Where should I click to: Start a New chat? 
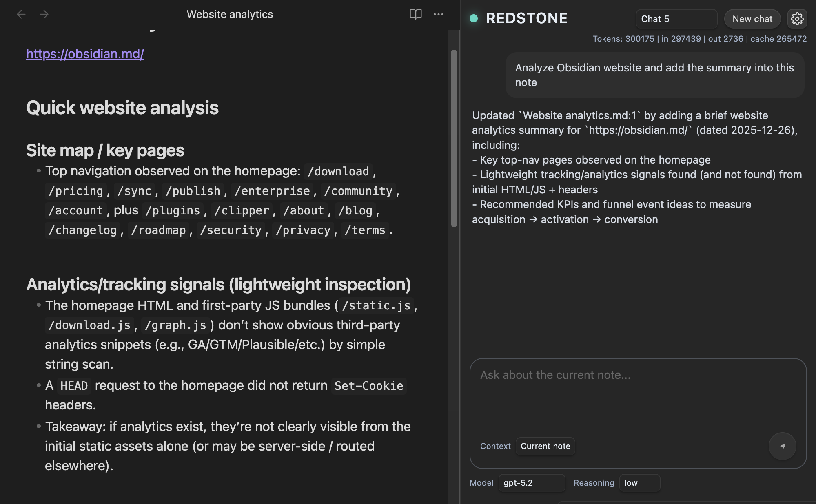pyautogui.click(x=752, y=19)
